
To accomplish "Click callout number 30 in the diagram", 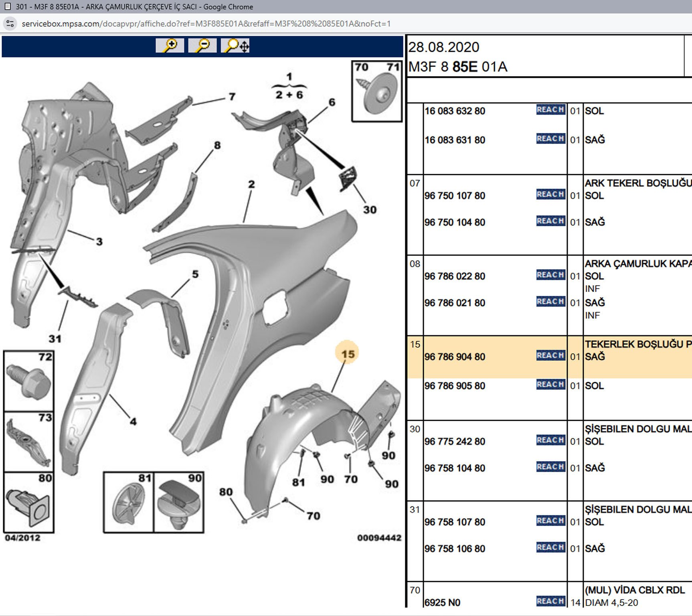I will pos(370,210).
